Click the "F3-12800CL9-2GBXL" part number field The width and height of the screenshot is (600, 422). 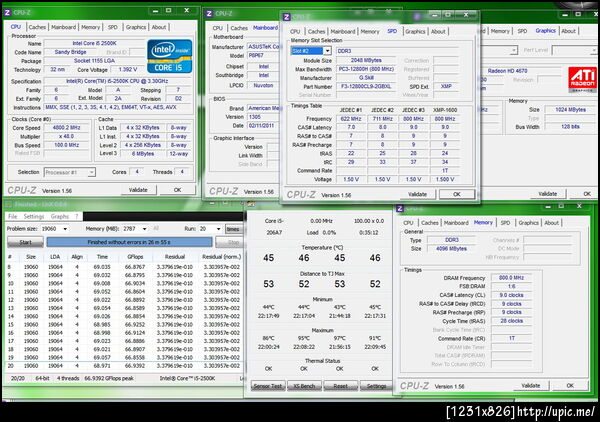(366, 86)
